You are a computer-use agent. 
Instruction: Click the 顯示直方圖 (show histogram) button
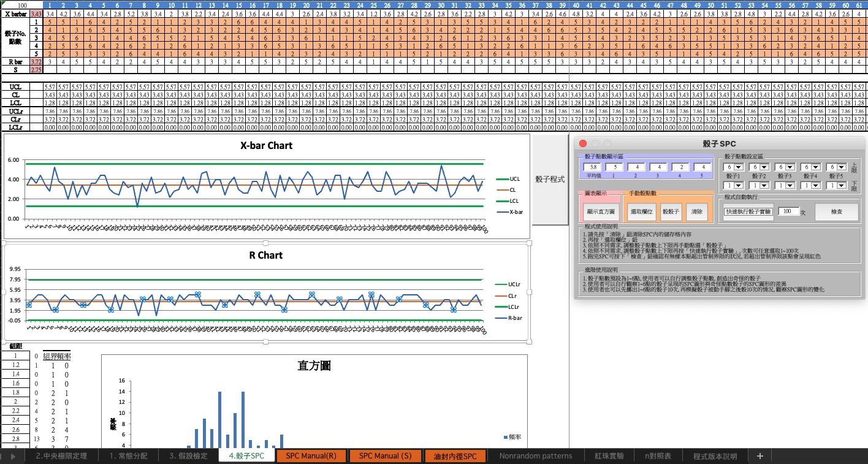pos(601,211)
